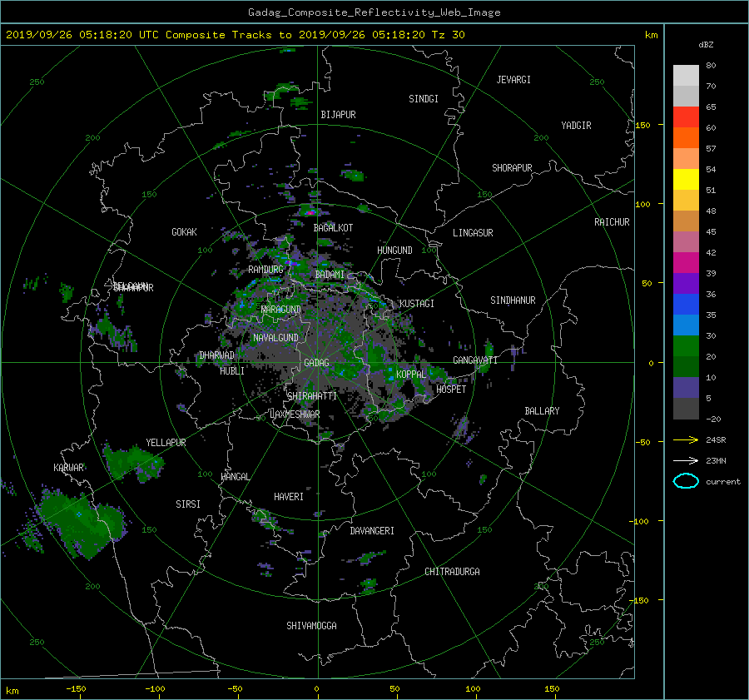Pick the purple 36–39 dBZ color band
Viewport: 749px width, 700px height.
click(x=686, y=283)
